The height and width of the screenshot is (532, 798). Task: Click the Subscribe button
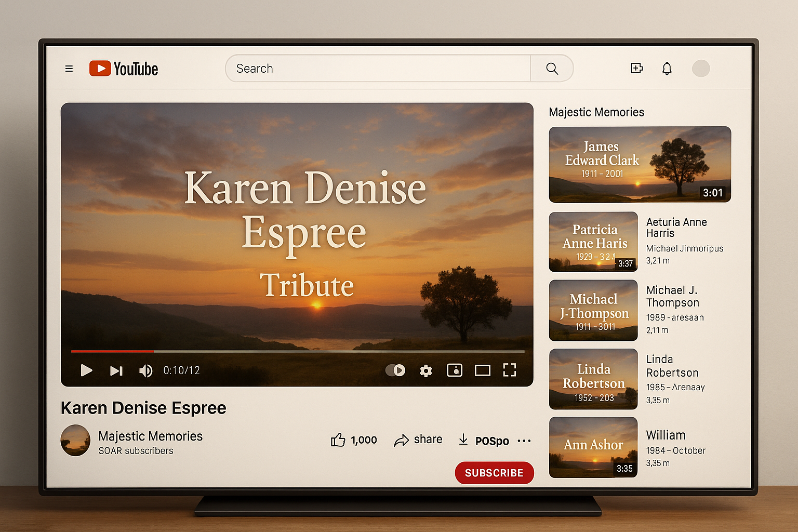[494, 473]
